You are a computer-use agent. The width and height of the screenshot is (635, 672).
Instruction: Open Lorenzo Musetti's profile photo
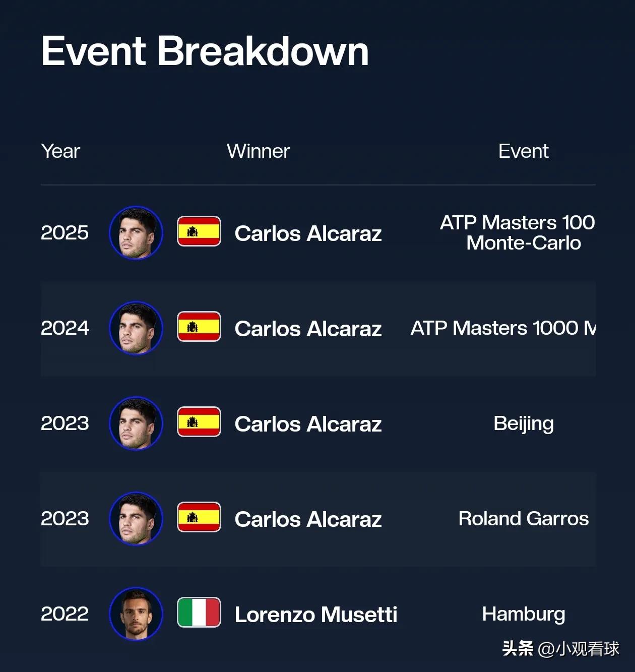pos(136,614)
